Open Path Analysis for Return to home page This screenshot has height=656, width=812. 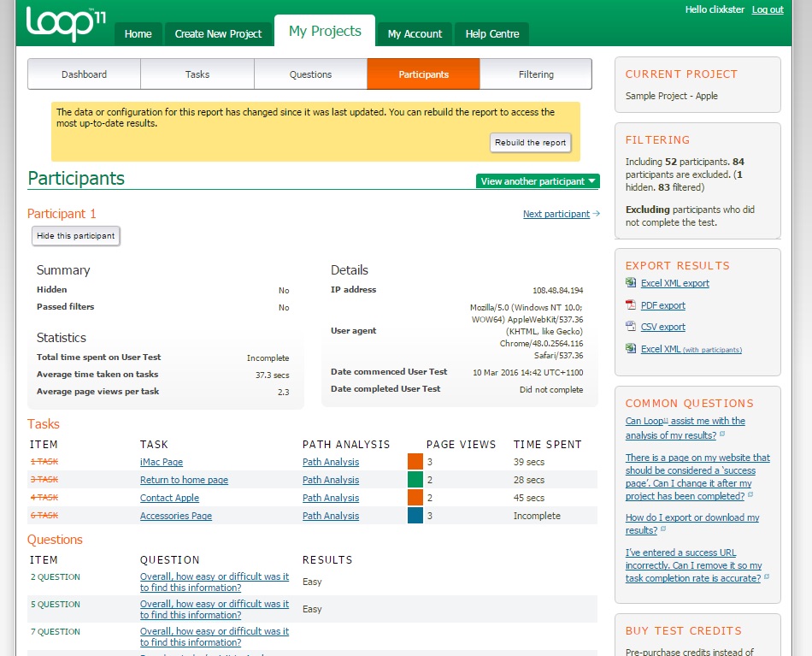[x=331, y=480]
